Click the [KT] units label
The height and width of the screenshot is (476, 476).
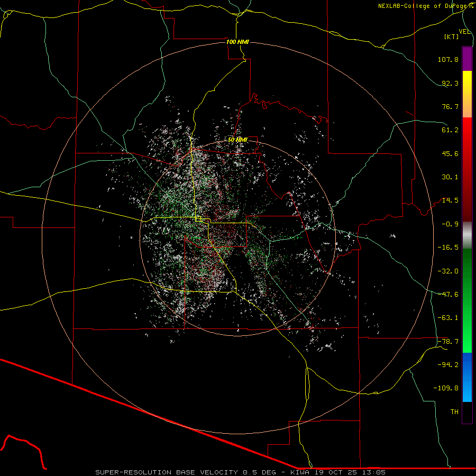click(x=452, y=36)
